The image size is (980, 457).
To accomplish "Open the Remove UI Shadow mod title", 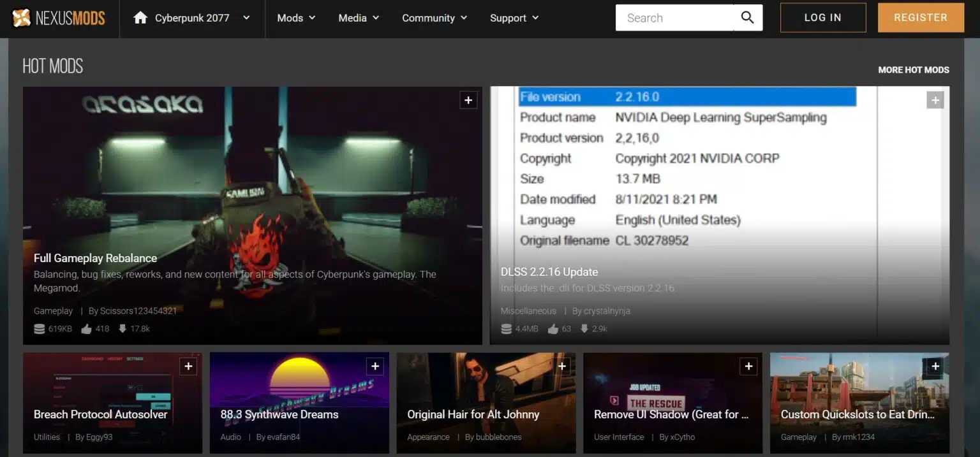I will [x=671, y=414].
